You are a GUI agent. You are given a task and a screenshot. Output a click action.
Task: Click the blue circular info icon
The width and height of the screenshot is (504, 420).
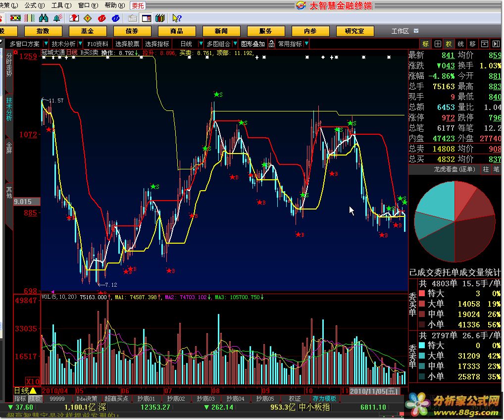pos(116,18)
